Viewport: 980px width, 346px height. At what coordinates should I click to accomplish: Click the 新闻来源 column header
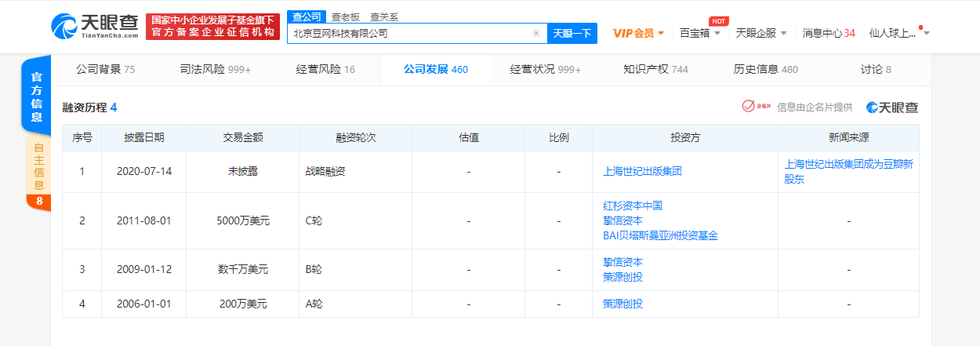(848, 137)
